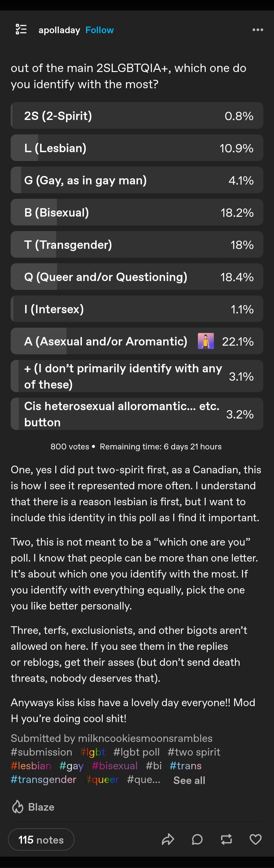274x868 pixels.
Task: Open the 115 notes button
Action: pos(41,840)
